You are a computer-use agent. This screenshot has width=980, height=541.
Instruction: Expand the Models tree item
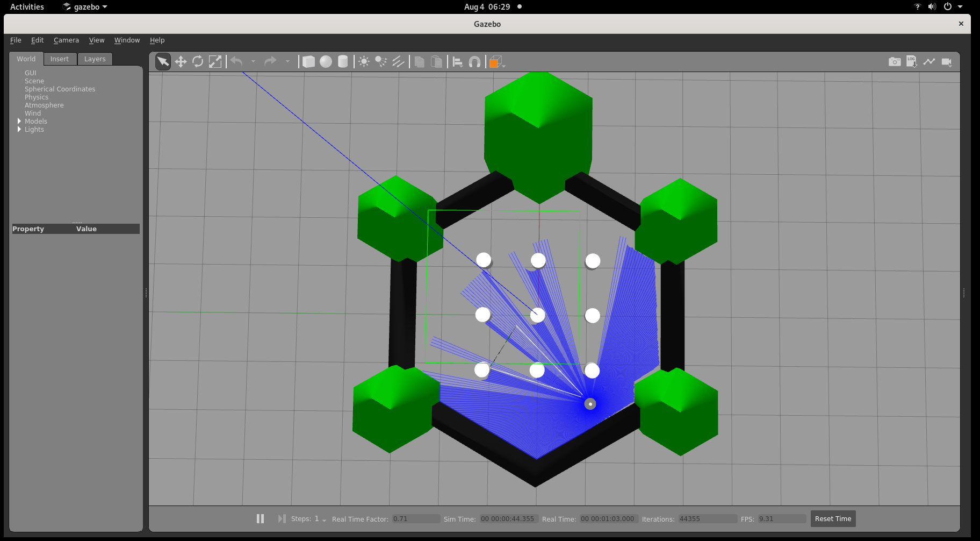(x=19, y=122)
